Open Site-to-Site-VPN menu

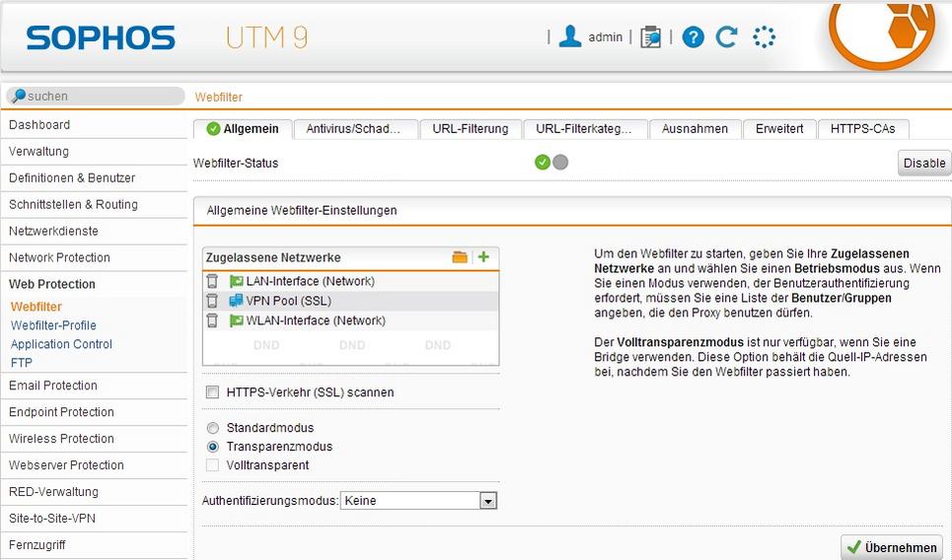point(94,519)
